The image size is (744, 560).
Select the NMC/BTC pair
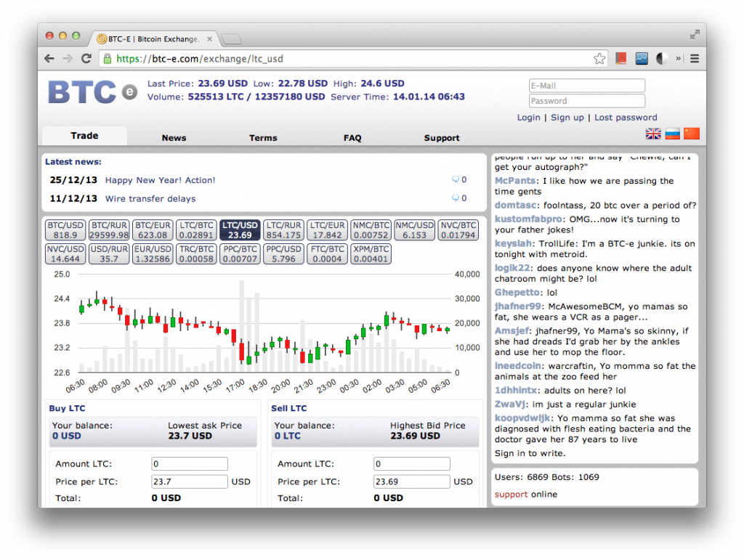[x=371, y=230]
